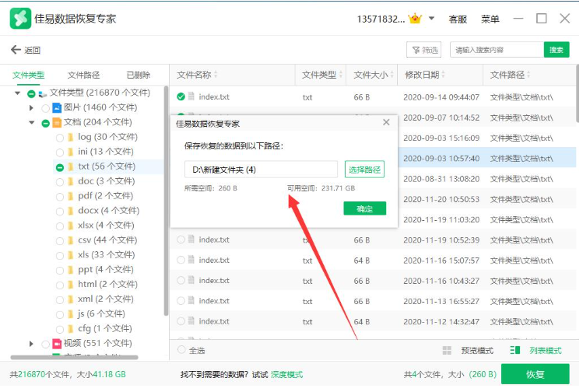Expand the 图片 tree node
This screenshot has height=392, width=583.
tap(32, 108)
